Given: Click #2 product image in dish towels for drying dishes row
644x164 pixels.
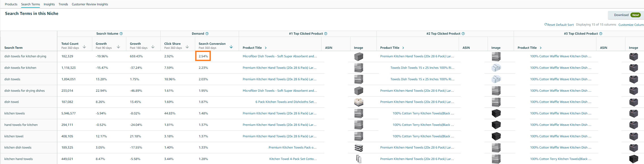Looking at the screenshot, I should pyautogui.click(x=496, y=91).
